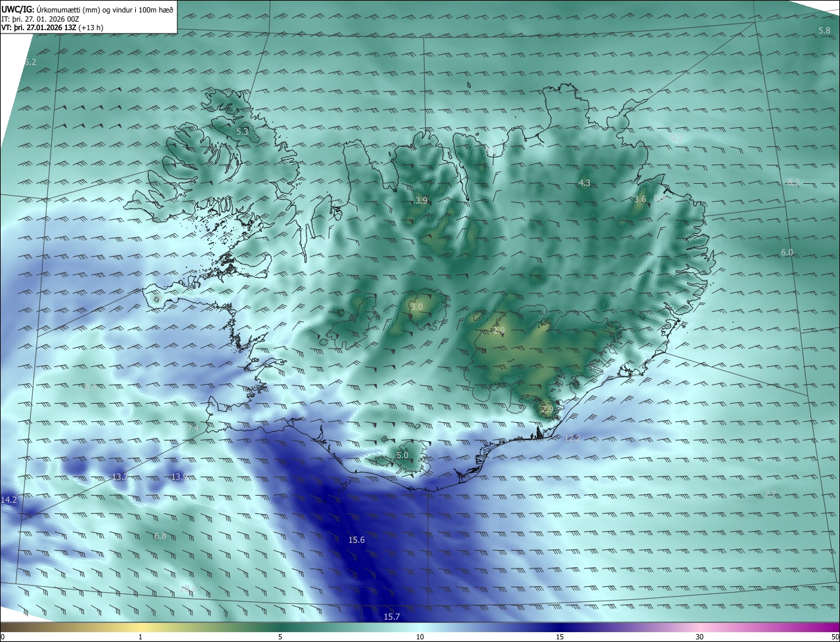Click the 50 tick label on the color scale
This screenshot has height=642, width=840.
point(835,637)
